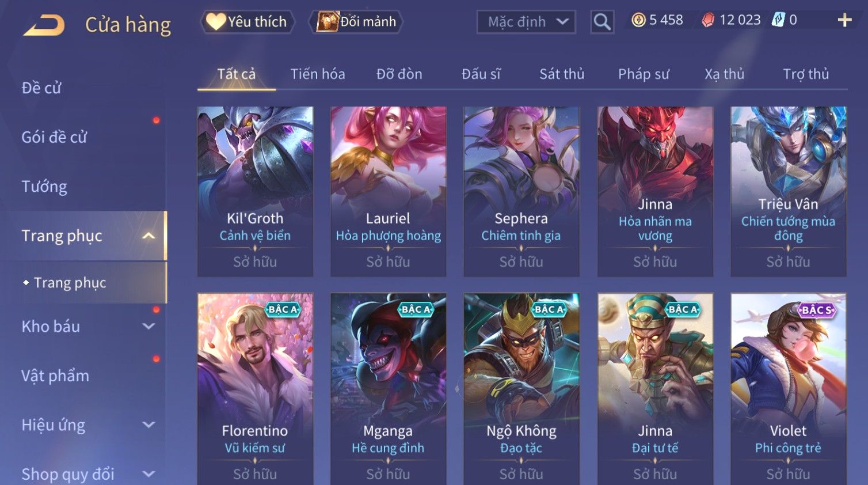Tap the golden back arrow icon
The height and width of the screenshot is (485, 868).
click(44, 25)
